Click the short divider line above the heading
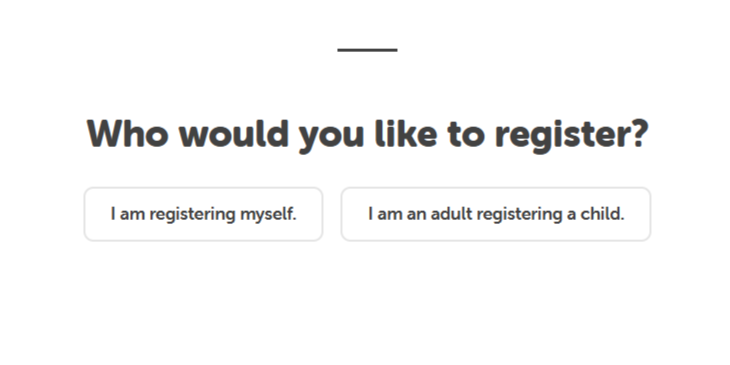This screenshot has height=365, width=730. coord(367,50)
